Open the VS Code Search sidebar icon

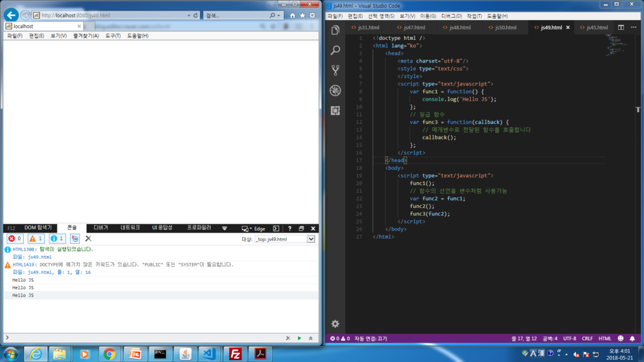(x=335, y=50)
